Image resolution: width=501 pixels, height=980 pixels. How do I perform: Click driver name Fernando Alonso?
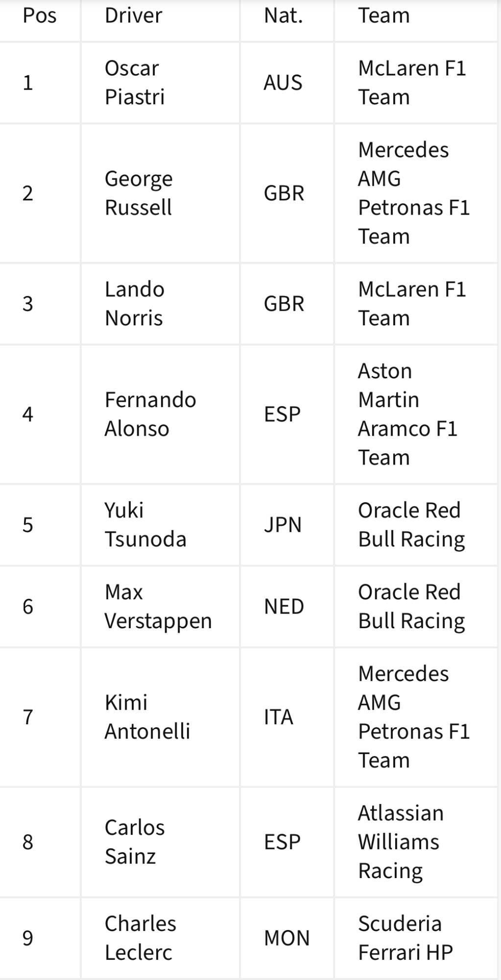(x=150, y=414)
